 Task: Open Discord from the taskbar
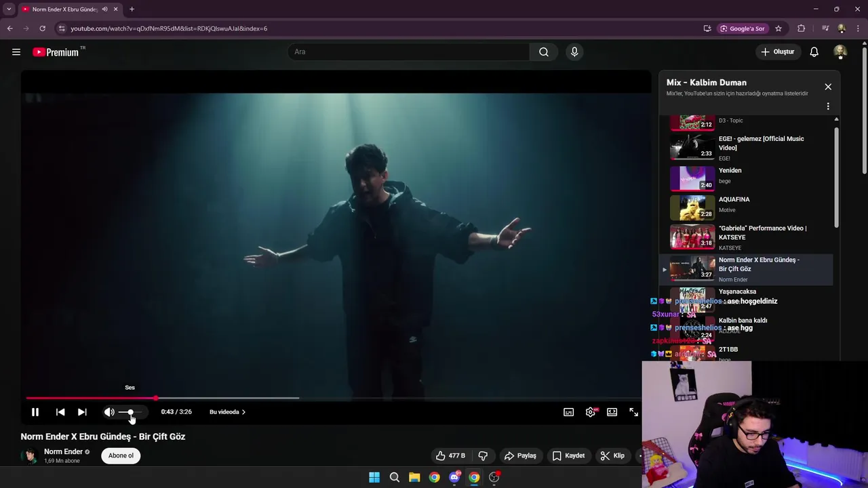[454, 477]
